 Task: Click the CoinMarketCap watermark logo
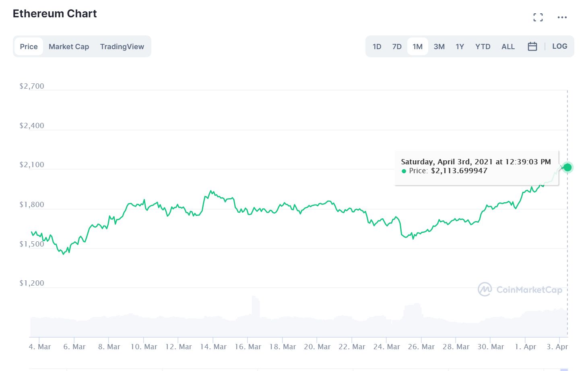click(x=520, y=290)
